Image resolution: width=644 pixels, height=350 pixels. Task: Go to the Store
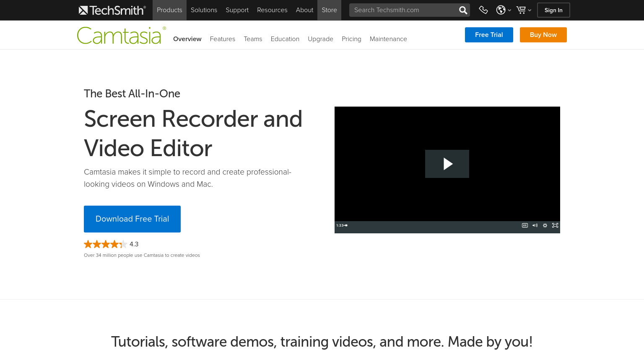[329, 10]
